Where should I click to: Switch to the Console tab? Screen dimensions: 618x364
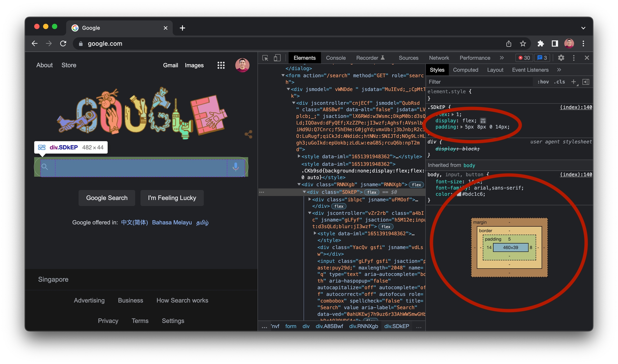tap(336, 58)
